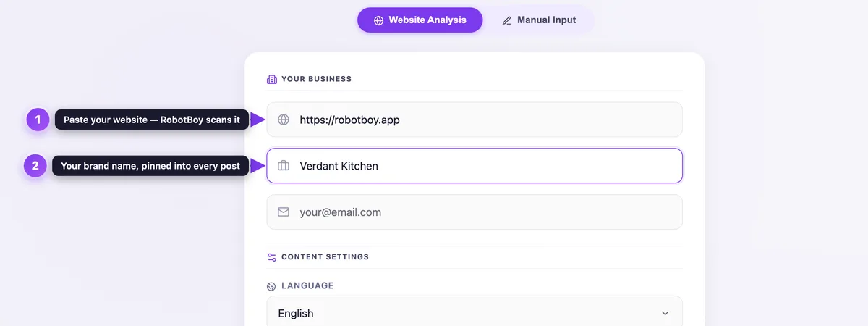Click the 'Paste your website' tooltip

tap(152, 120)
